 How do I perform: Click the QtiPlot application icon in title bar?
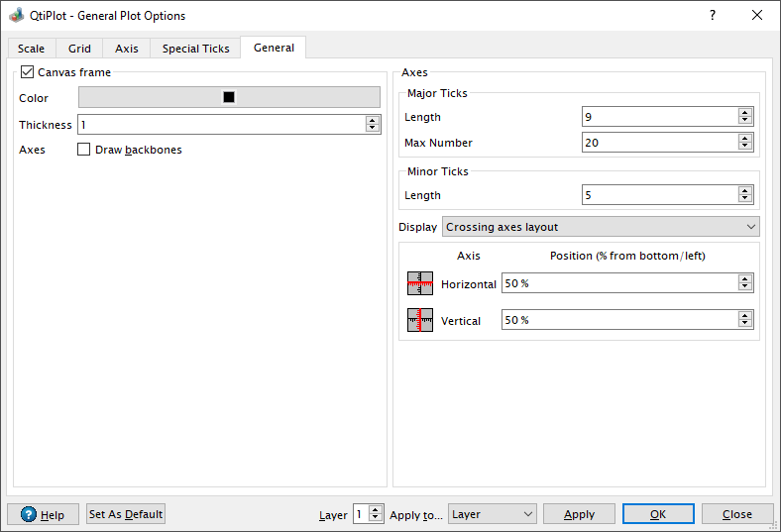click(x=17, y=15)
